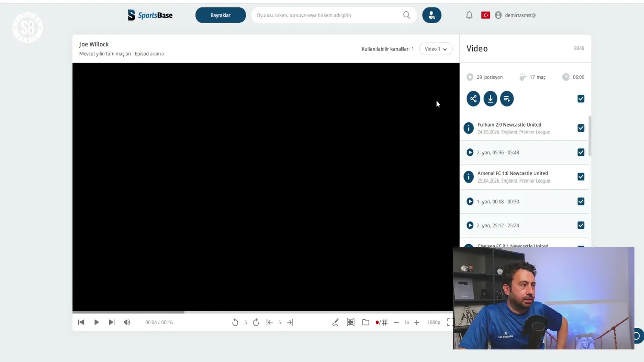The height and width of the screenshot is (362, 644).
Task: Seek using the video progress bar
Action: (x=266, y=312)
